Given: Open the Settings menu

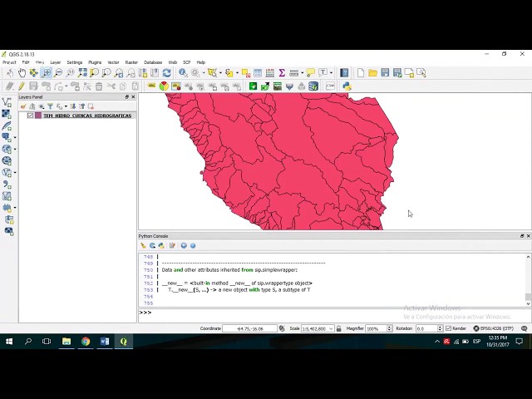Looking at the screenshot, I should (75, 62).
